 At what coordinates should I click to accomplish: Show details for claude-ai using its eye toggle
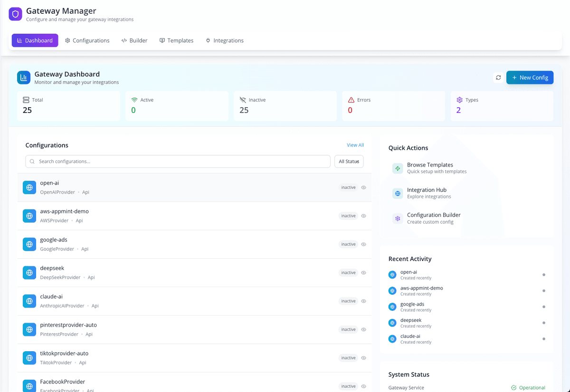point(363,301)
